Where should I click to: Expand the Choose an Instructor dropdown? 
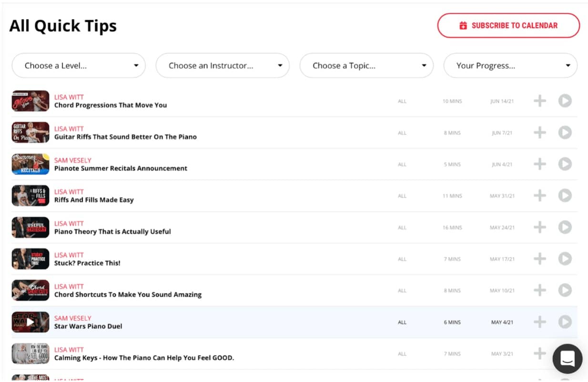(223, 66)
